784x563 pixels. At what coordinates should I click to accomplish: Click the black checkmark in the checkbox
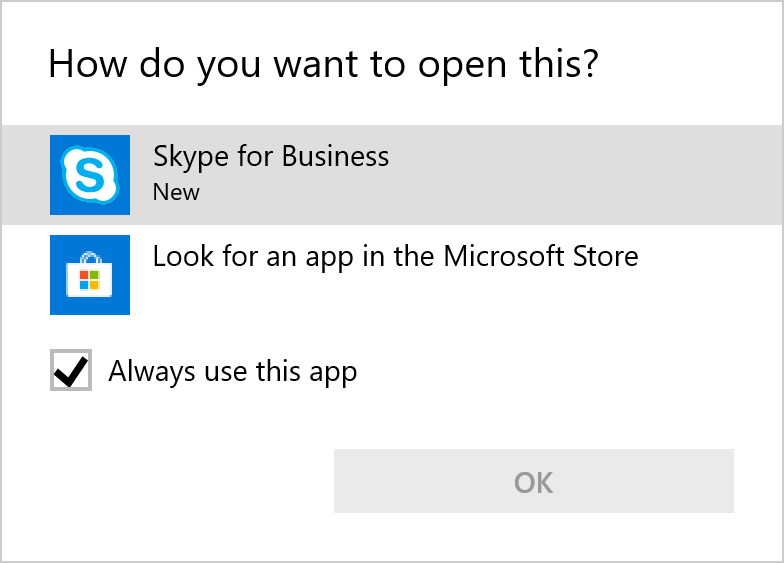click(x=70, y=372)
